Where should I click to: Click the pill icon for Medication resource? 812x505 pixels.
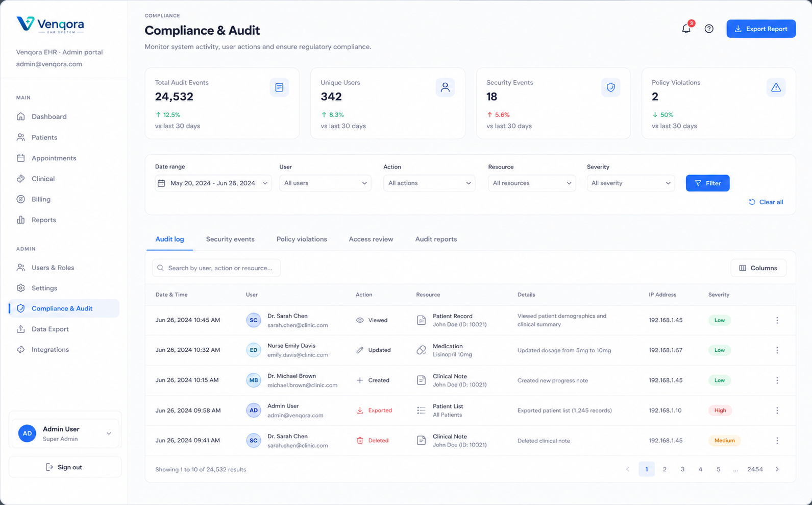coord(421,350)
